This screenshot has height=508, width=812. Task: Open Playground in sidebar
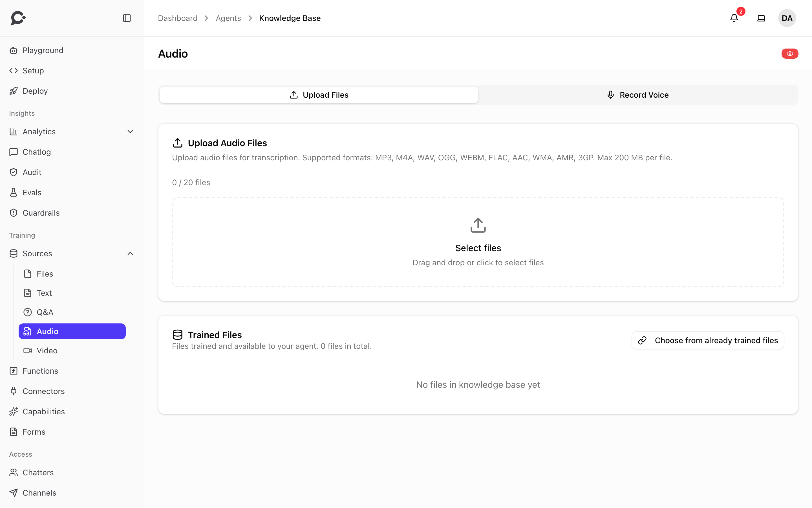click(72, 51)
